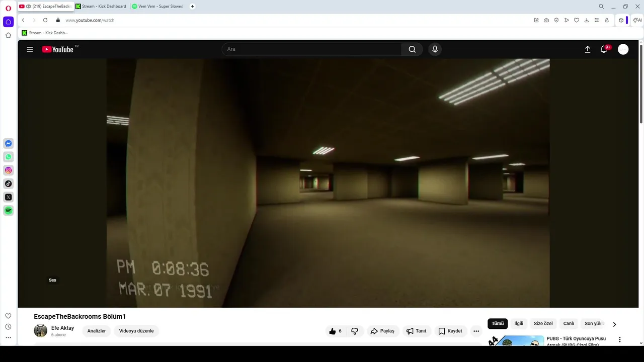Click the tab search magnifier icon
This screenshot has height=362, width=644.
(x=601, y=7)
